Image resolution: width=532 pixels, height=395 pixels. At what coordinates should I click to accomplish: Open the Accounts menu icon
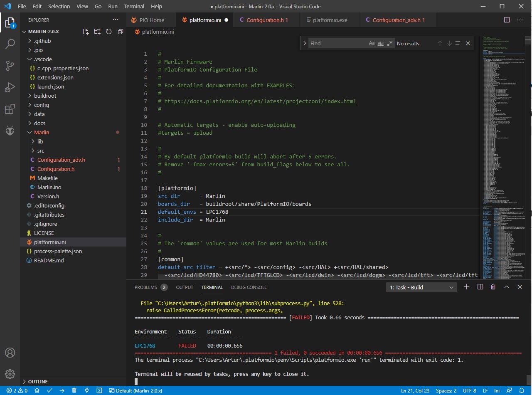[10, 352]
